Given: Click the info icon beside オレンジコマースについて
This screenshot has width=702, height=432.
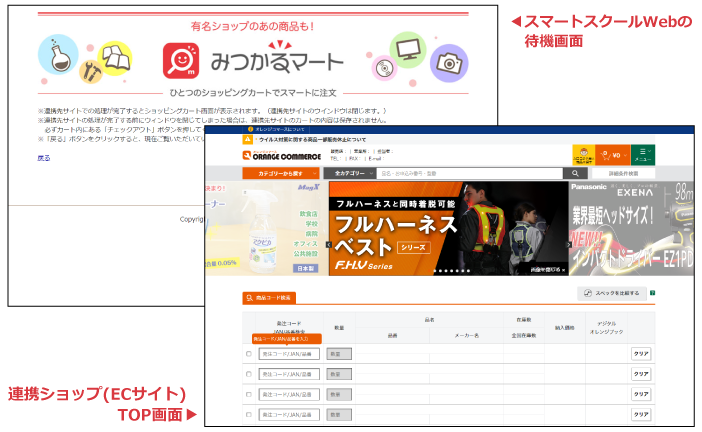Looking at the screenshot, I should pos(250,129).
